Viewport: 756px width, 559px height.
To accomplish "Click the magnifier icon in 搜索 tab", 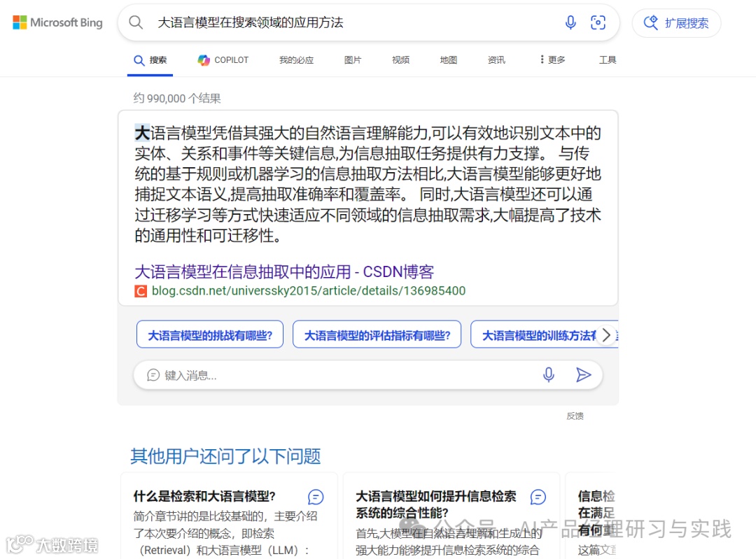I will pyautogui.click(x=139, y=60).
